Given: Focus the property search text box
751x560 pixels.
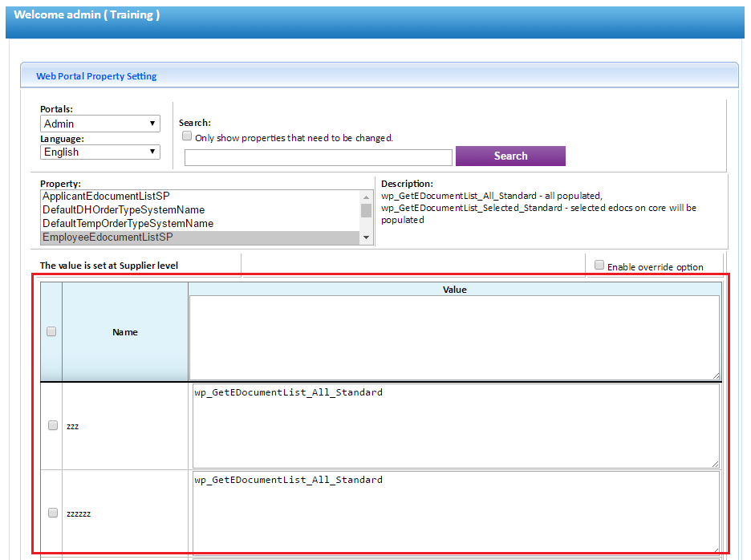Looking at the screenshot, I should click(x=319, y=157).
